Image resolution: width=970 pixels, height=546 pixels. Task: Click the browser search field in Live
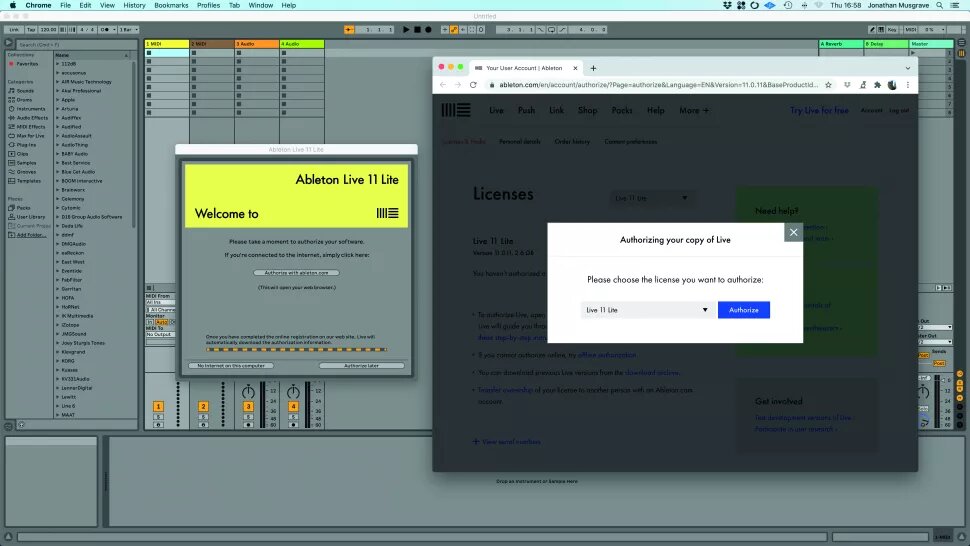pyautogui.click(x=68, y=44)
